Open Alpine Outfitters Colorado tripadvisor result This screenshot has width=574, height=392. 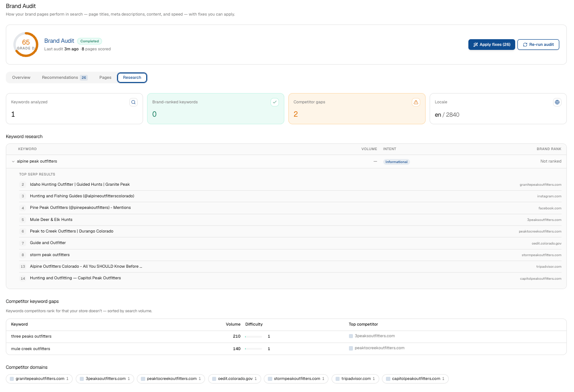[x=86, y=266]
